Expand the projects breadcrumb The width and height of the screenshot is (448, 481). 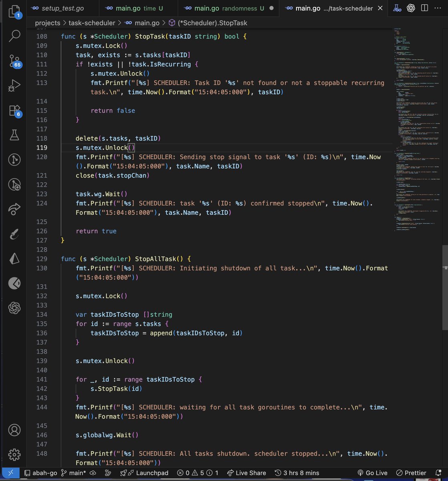(x=47, y=23)
